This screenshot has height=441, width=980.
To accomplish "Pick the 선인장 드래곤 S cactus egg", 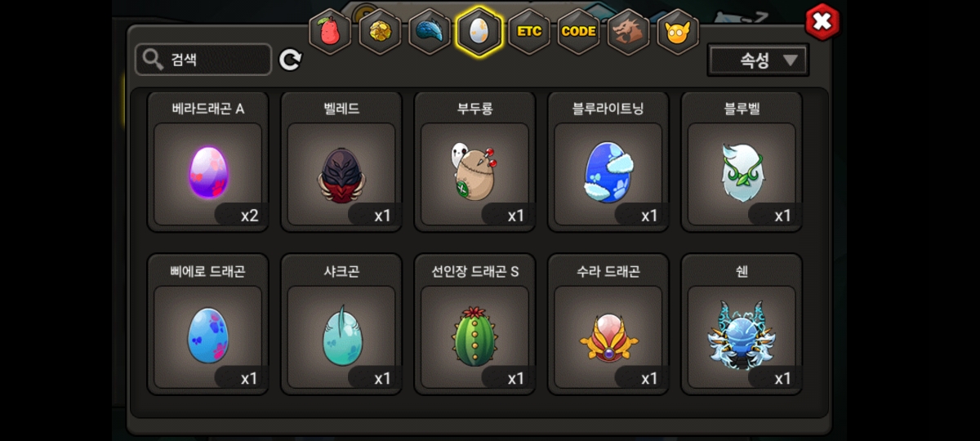I will [474, 325].
